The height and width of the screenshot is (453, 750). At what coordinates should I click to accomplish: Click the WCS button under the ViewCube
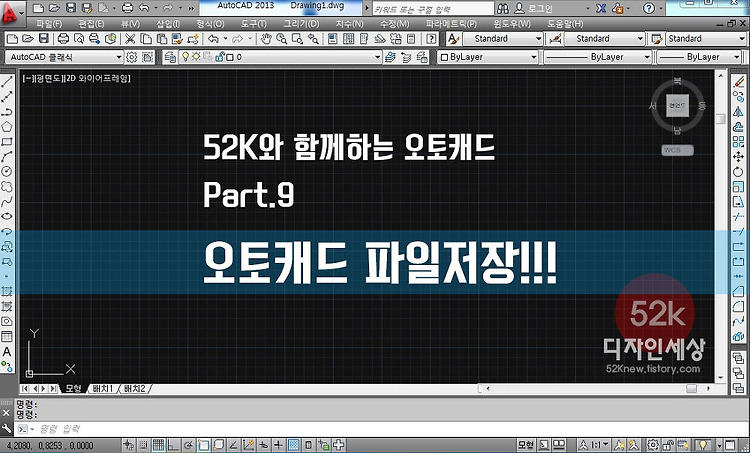click(x=677, y=150)
